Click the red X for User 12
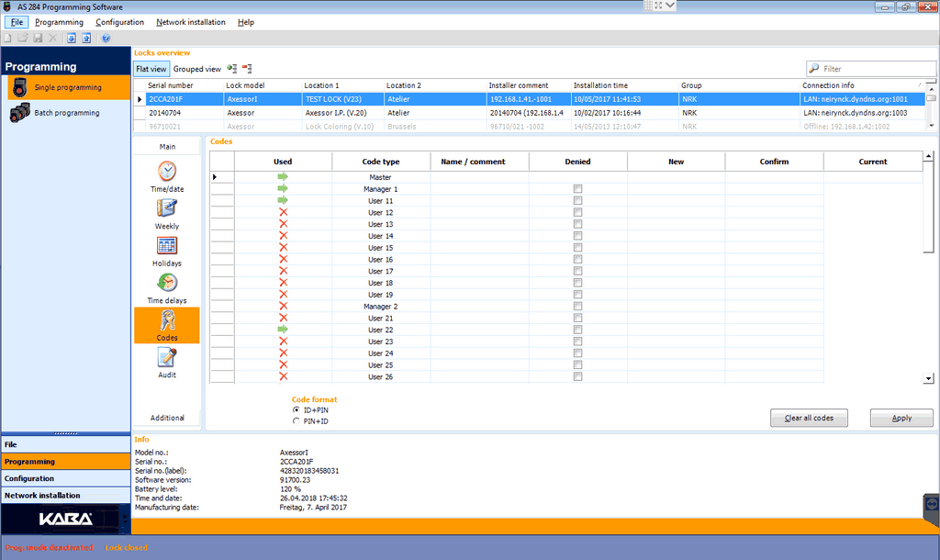Viewport: 940px width, 560px height. [284, 212]
